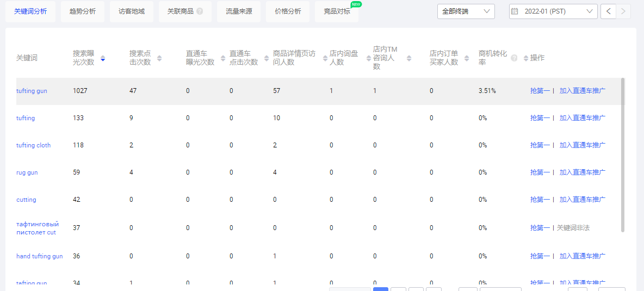Click the 操作 column header
The image size is (644, 291).
pyautogui.click(x=537, y=58)
